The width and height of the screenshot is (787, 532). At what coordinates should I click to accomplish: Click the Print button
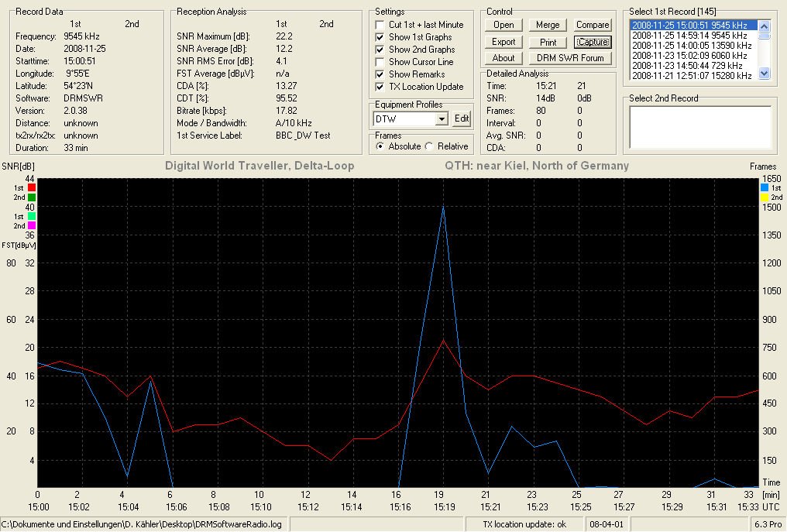(x=548, y=42)
